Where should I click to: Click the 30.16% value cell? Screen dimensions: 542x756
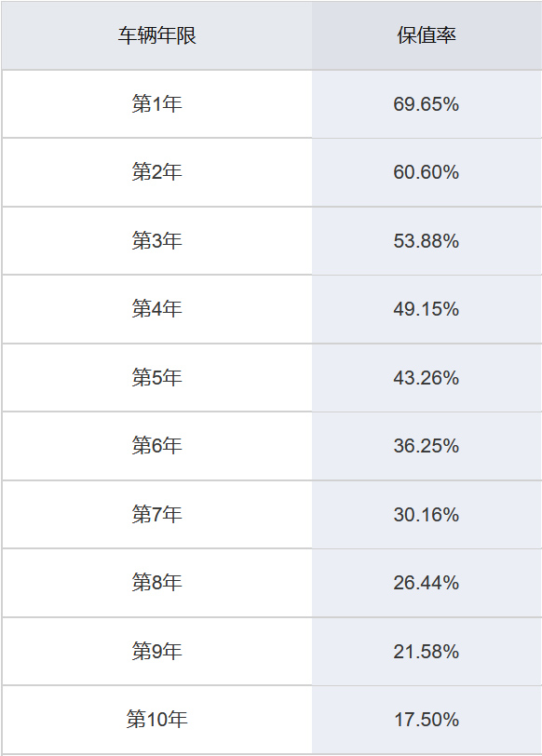pos(427,515)
